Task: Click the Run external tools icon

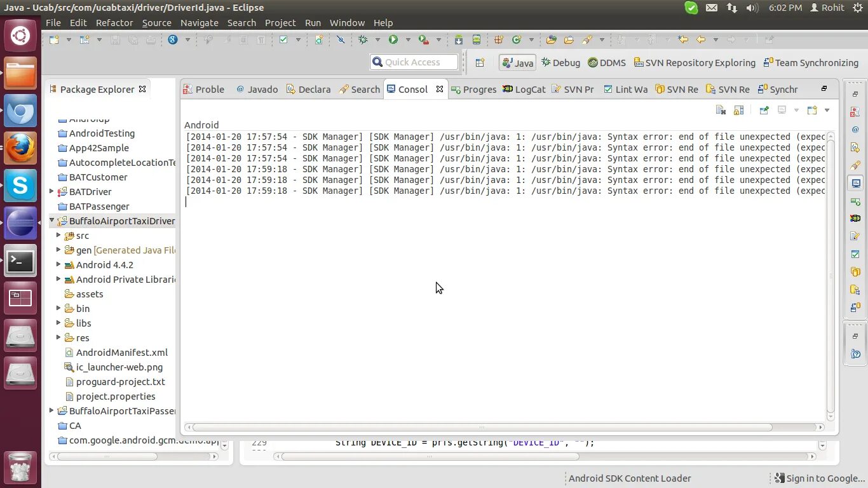Action: pos(423,39)
